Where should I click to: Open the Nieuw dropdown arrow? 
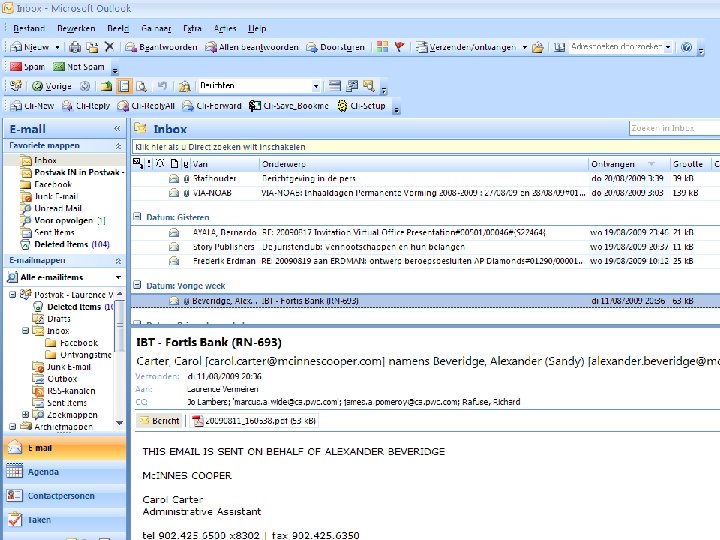point(57,47)
